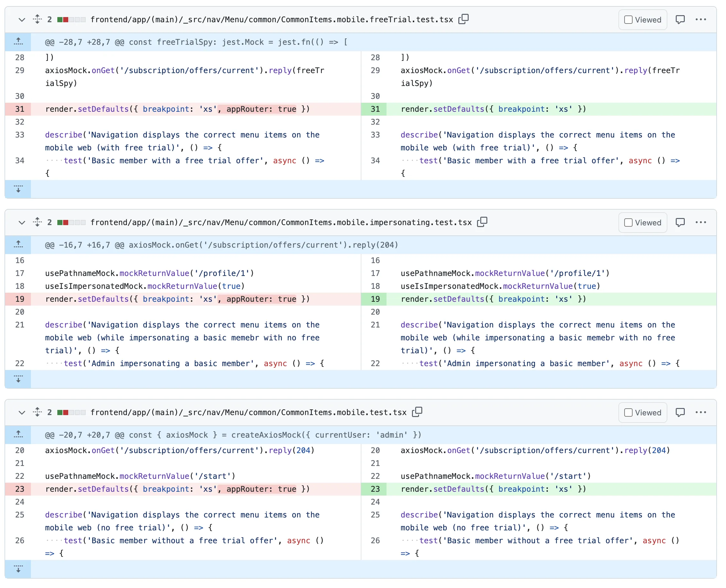Collapse the CommonItems.mobile.test.tsx file diff

click(22, 413)
